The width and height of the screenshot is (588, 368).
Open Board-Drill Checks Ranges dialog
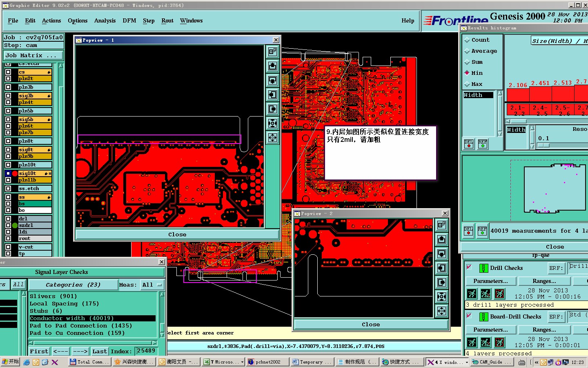point(544,330)
